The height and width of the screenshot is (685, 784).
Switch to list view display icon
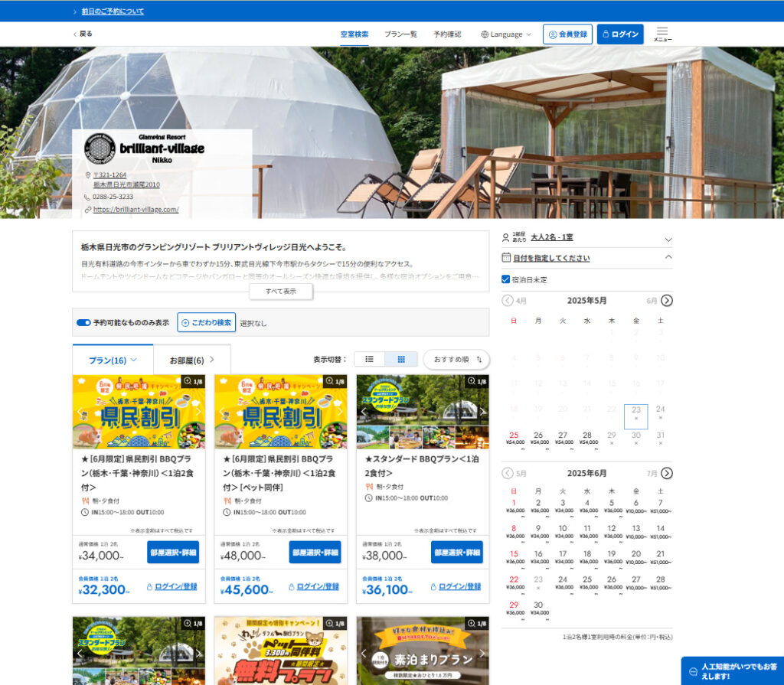coord(370,359)
